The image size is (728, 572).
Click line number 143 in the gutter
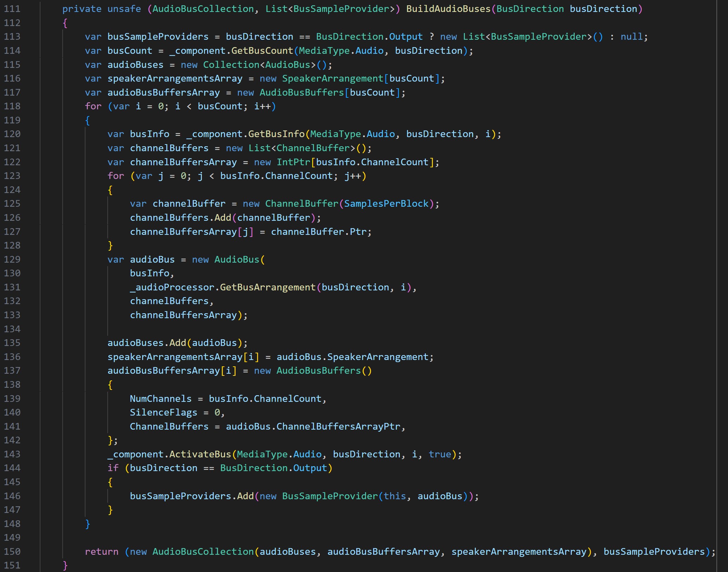pos(12,454)
